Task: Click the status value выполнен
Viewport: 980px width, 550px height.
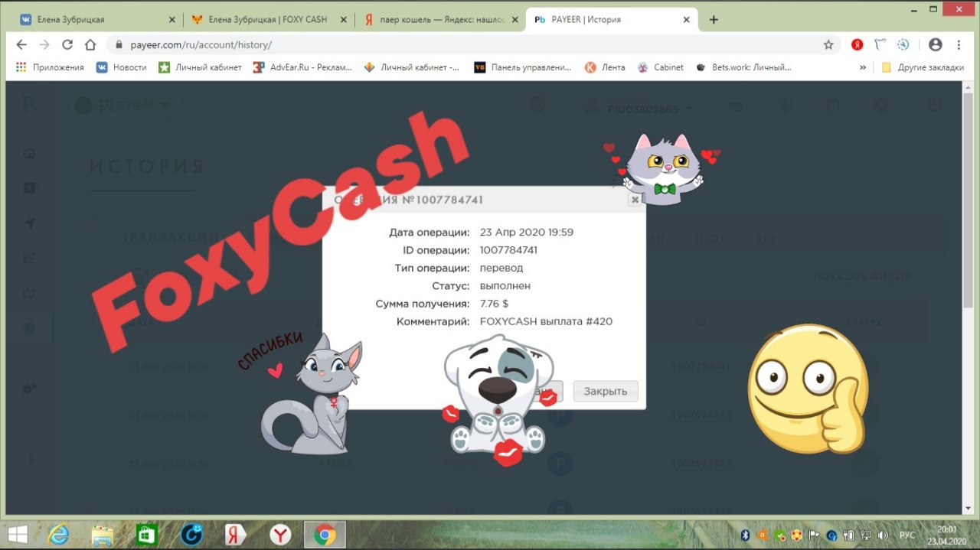Action: (505, 286)
